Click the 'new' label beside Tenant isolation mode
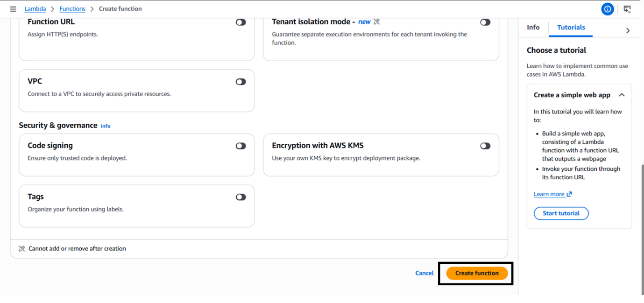Screen dimensions: 644x303 pyautogui.click(x=364, y=22)
